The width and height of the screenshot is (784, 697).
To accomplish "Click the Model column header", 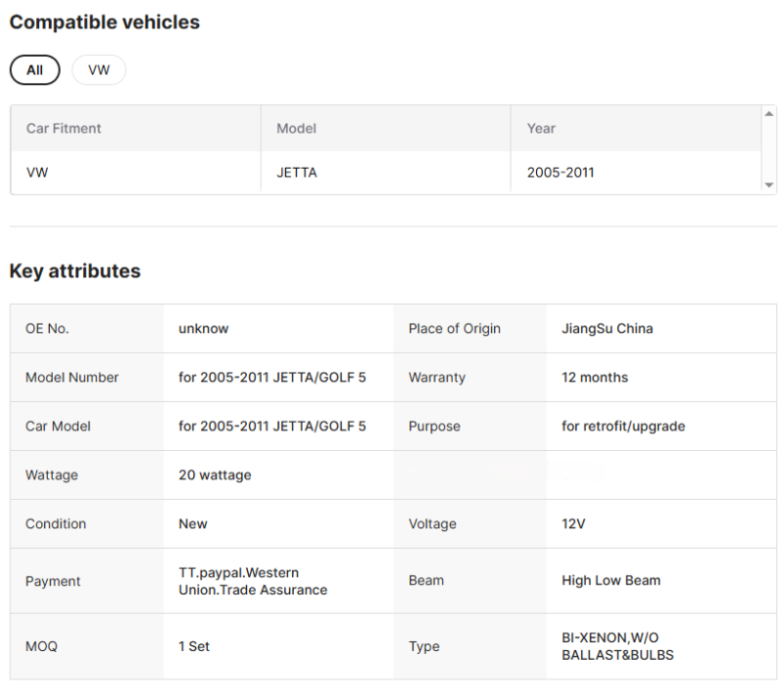I will [x=296, y=128].
